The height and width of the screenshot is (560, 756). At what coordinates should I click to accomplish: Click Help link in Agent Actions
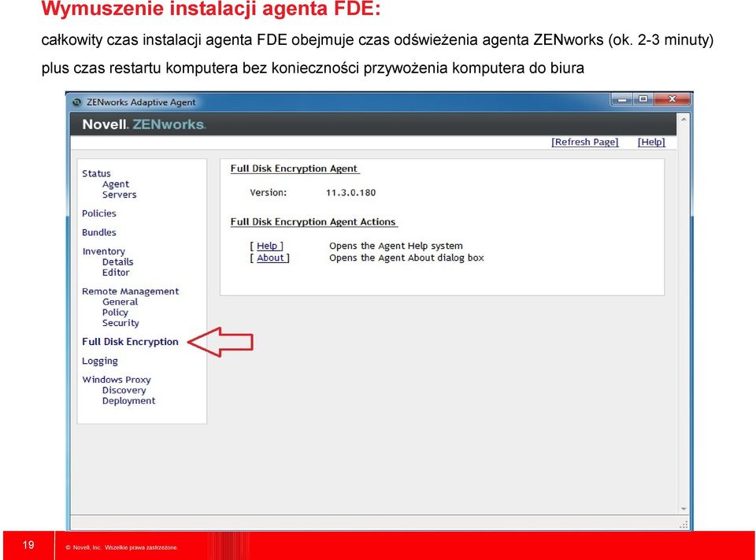[267, 246]
